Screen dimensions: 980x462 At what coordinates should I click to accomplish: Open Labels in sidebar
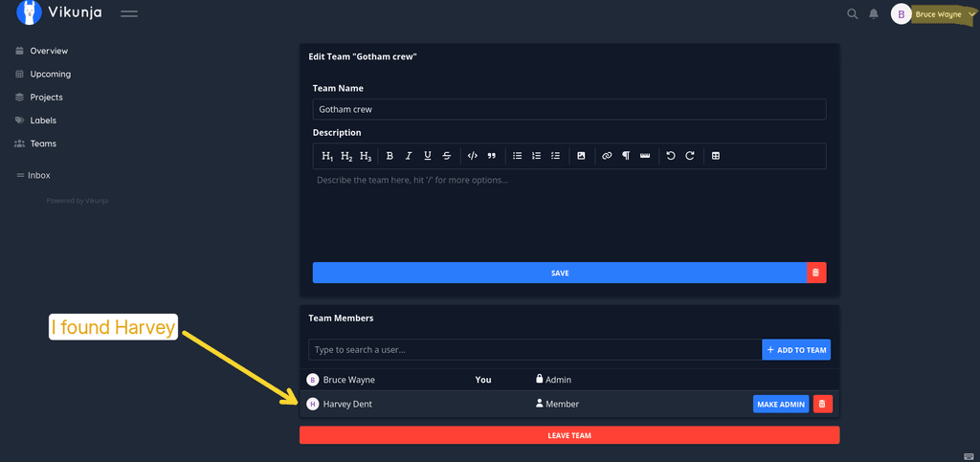(43, 120)
